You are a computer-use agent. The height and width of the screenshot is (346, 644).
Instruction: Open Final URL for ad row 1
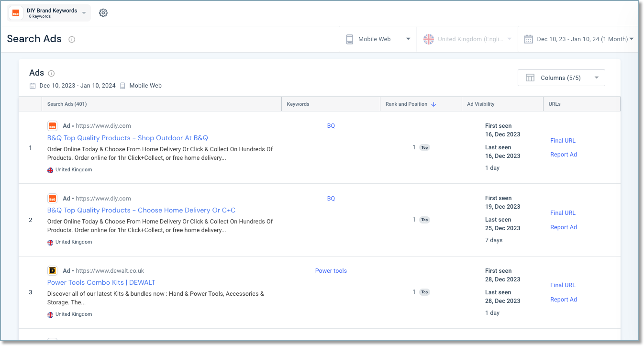click(563, 141)
